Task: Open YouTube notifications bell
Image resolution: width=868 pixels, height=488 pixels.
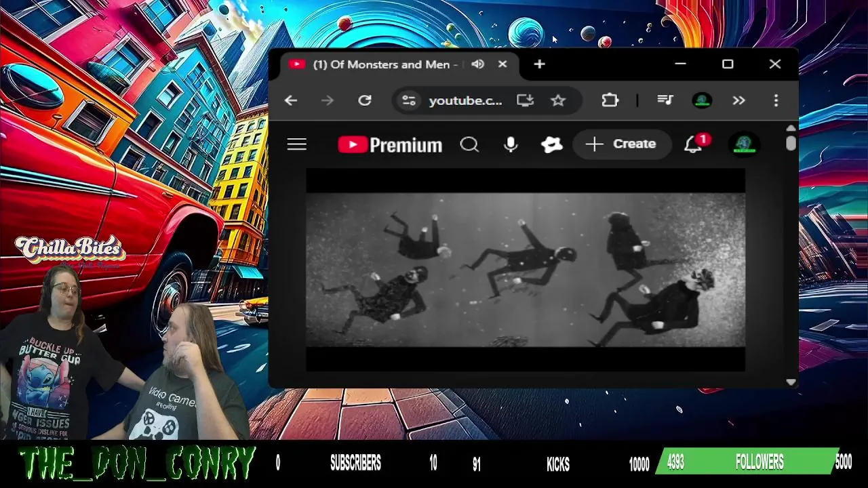Action: (693, 144)
